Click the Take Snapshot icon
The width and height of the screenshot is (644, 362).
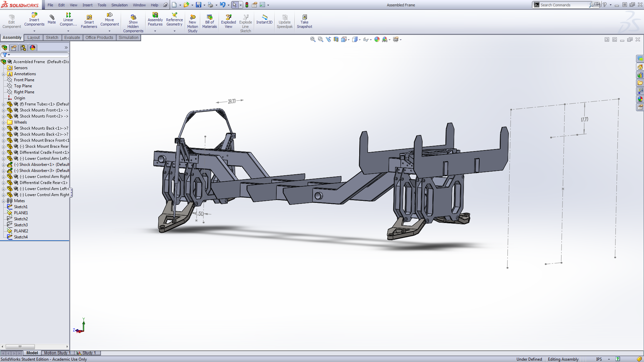point(304,21)
